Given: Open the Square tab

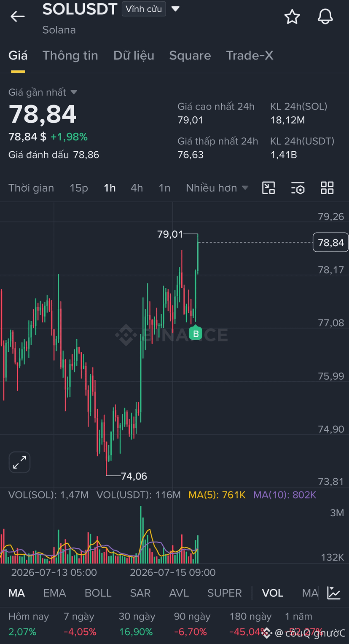Looking at the screenshot, I should click(x=190, y=56).
